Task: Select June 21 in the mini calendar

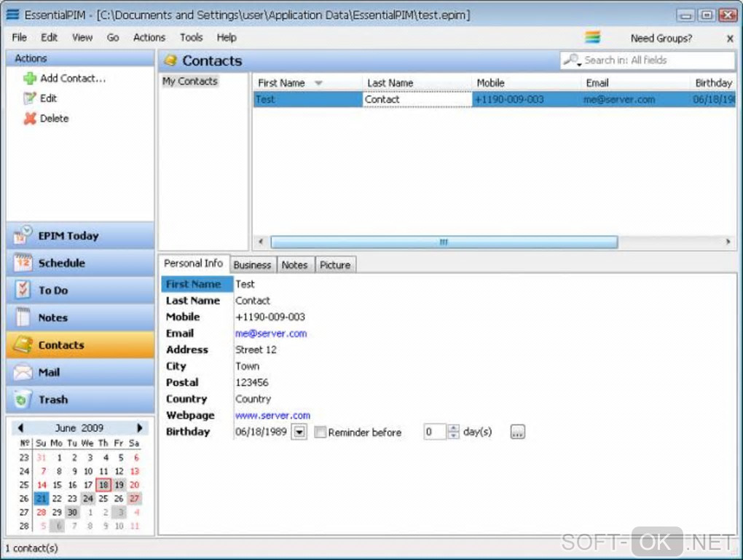Action: coord(42,498)
